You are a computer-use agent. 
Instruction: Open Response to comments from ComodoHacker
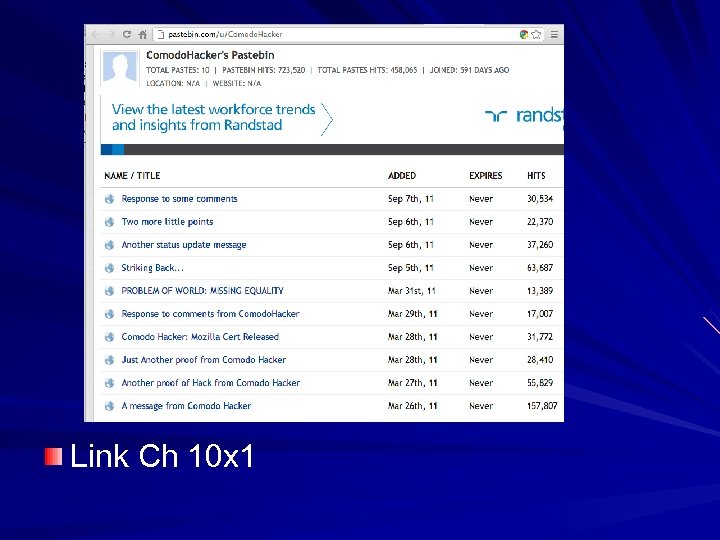210,314
